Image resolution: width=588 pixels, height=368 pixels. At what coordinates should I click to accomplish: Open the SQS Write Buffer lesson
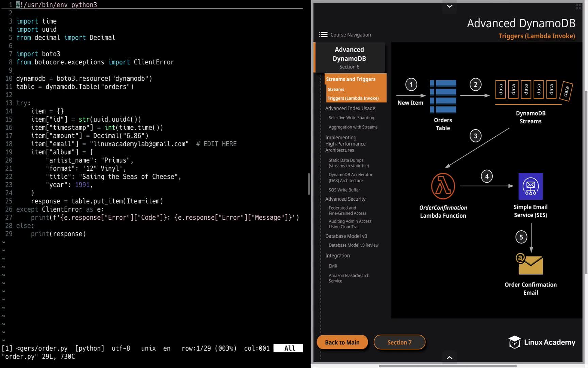click(x=344, y=190)
